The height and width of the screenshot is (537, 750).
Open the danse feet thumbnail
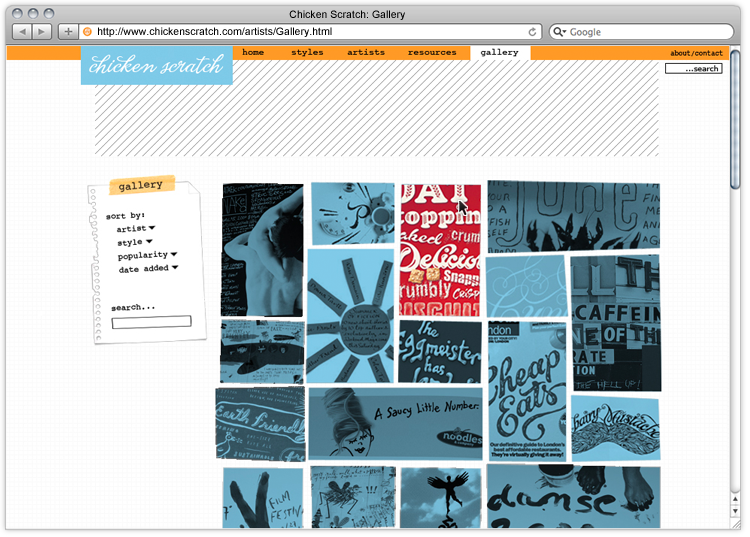pos(574,496)
